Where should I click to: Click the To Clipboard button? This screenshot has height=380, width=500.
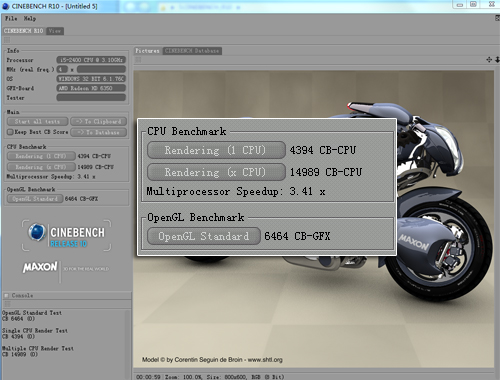click(98, 121)
